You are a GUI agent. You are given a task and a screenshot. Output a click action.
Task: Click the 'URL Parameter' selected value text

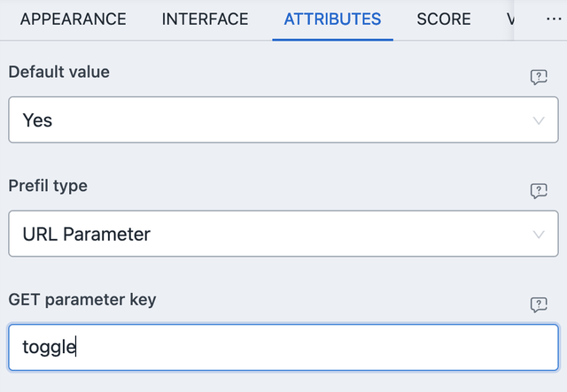pyautogui.click(x=86, y=234)
